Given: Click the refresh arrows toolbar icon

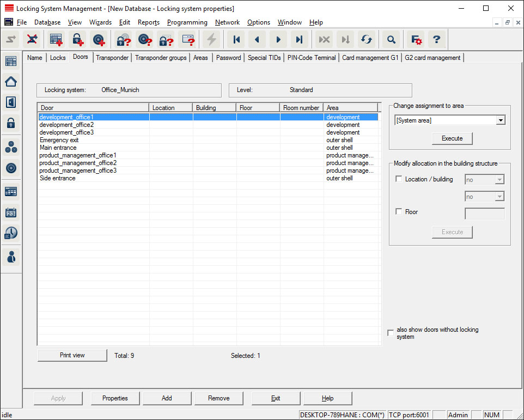Looking at the screenshot, I should click(367, 39).
